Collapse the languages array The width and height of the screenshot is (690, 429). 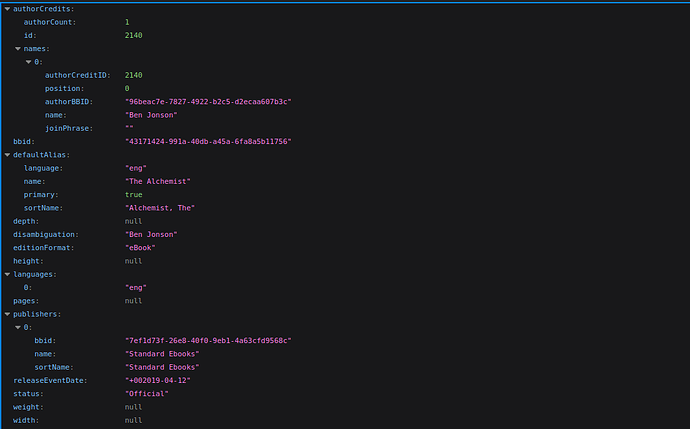6,274
